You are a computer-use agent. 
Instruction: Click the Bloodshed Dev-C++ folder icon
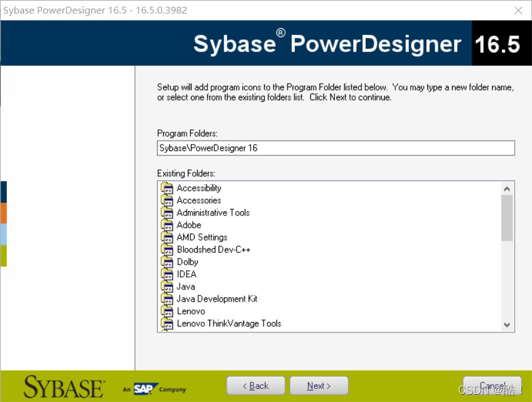tap(167, 250)
